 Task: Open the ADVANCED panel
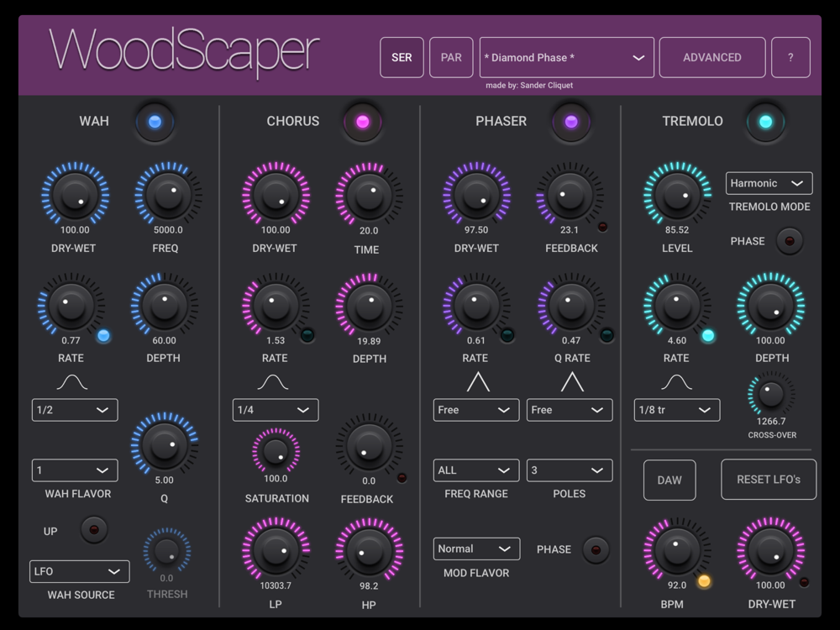(x=712, y=57)
